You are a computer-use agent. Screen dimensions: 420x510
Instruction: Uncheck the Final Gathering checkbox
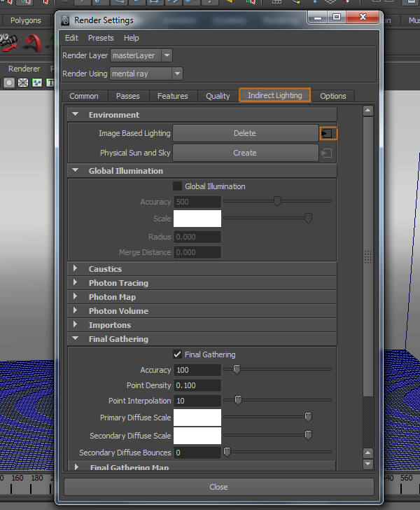[x=177, y=354]
